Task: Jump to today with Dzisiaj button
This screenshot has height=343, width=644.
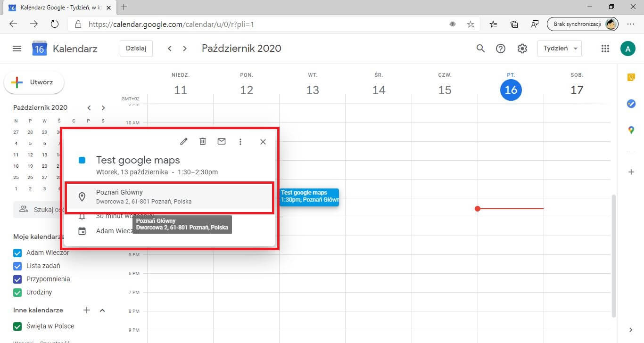Action: 136,49
